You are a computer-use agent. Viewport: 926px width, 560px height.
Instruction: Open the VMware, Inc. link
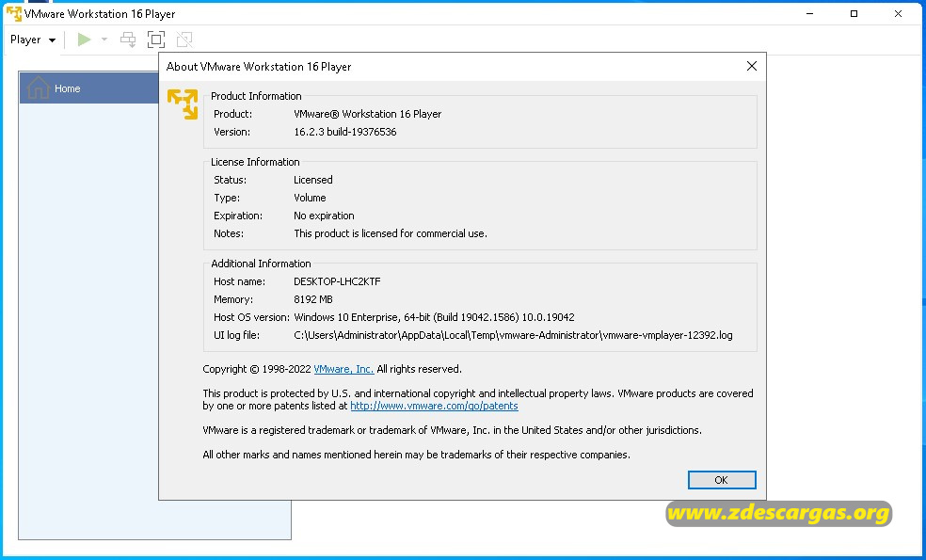(343, 369)
